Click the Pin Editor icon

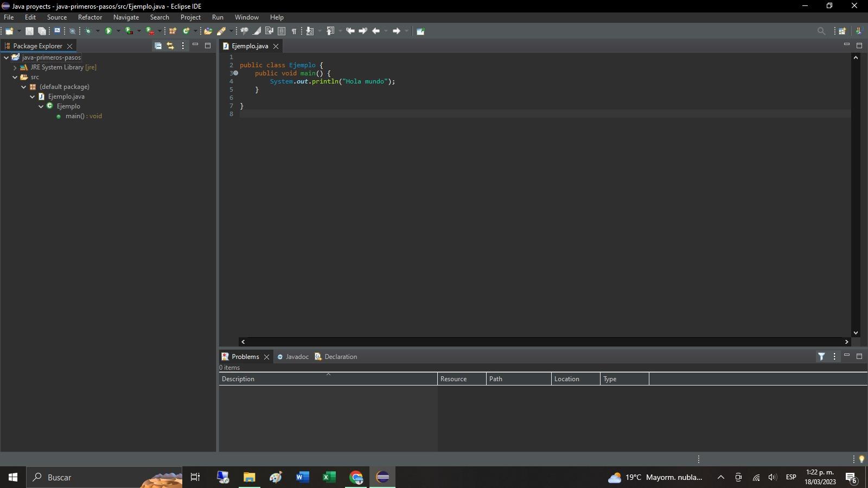point(420,31)
